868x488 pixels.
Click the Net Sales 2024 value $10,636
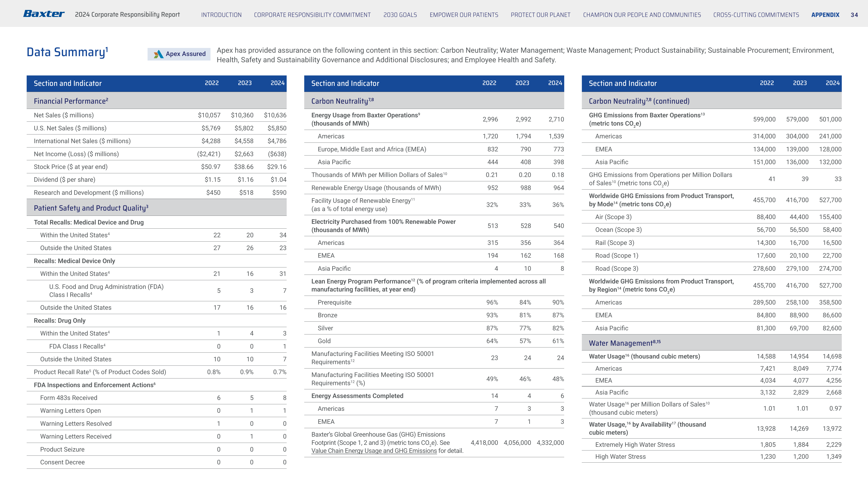[x=275, y=115]
